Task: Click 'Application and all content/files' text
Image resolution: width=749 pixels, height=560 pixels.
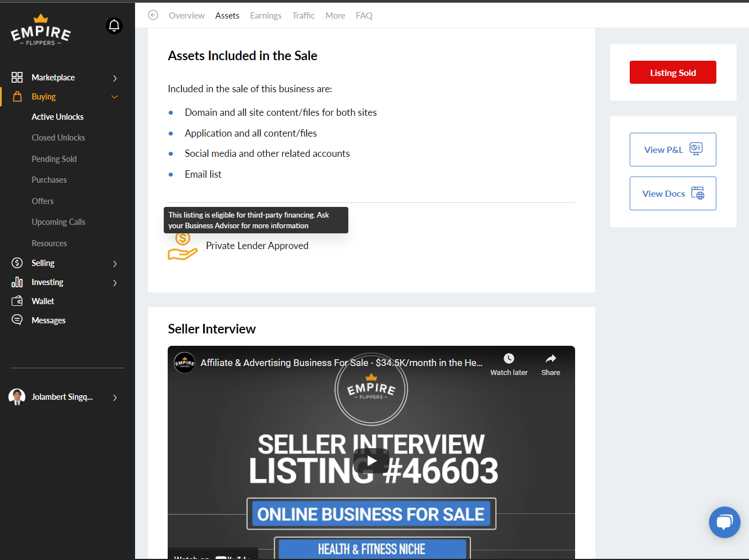Action: coord(251,133)
